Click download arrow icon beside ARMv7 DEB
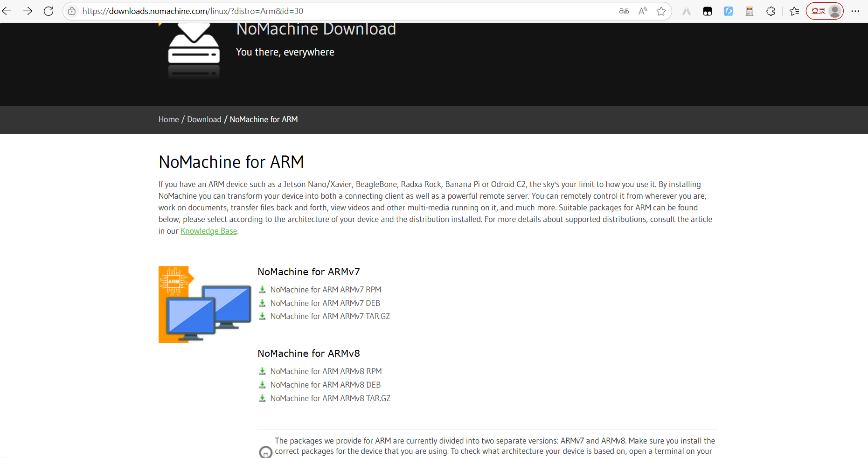868x458 pixels. pyautogui.click(x=262, y=303)
